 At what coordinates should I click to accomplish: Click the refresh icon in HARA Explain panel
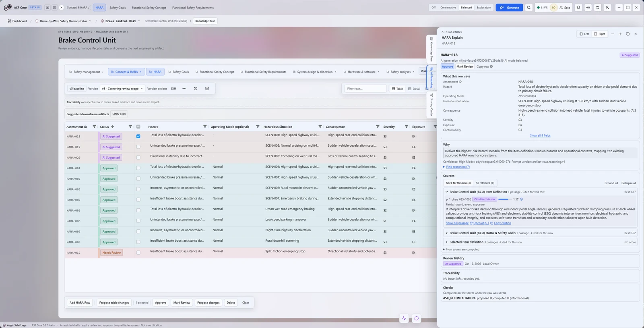(628, 34)
